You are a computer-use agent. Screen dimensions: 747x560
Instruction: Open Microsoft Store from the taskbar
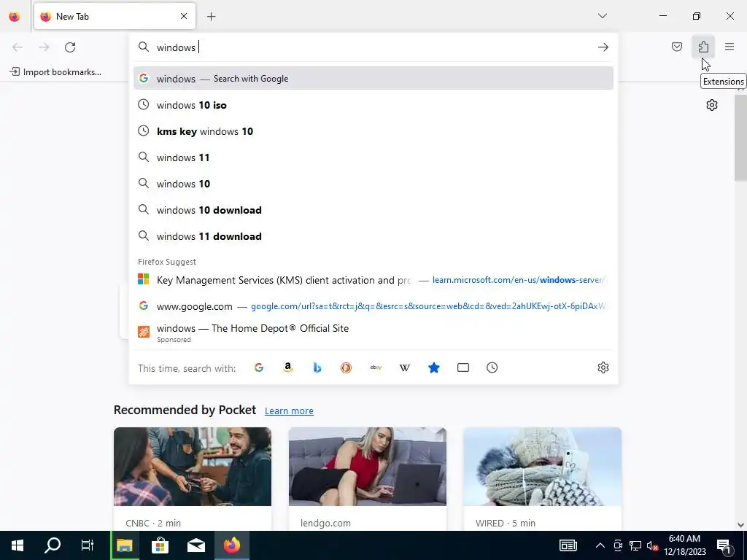tap(160, 545)
